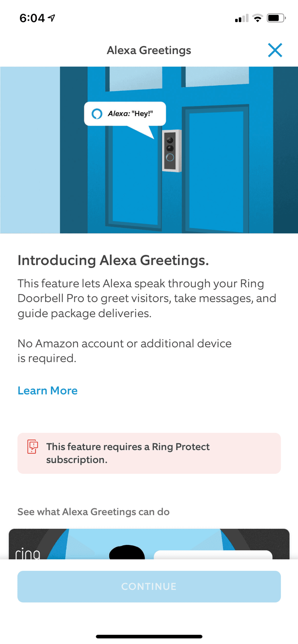The image size is (298, 644).
Task: Tap the battery indicator icon
Action: 275,17
